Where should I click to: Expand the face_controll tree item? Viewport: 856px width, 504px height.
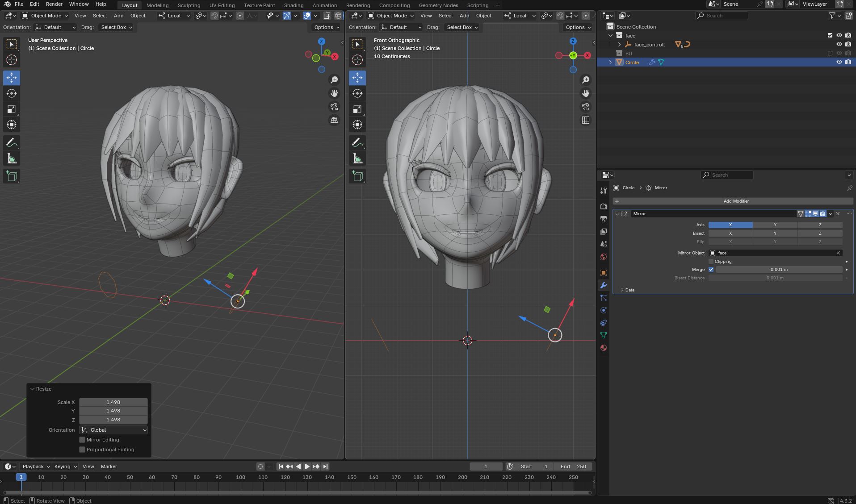[620, 45]
